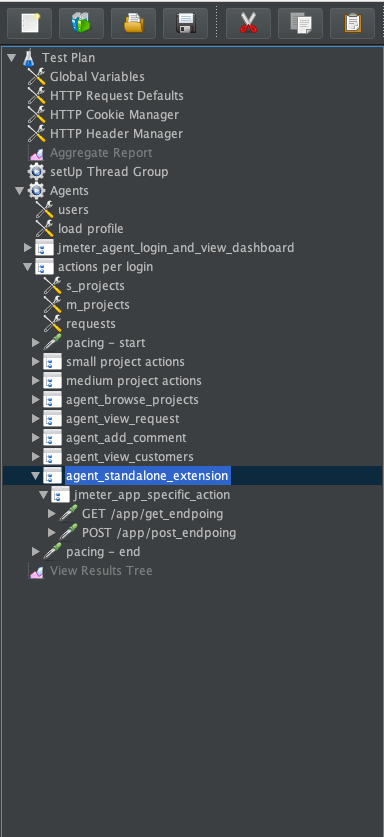The width and height of the screenshot is (384, 837).
Task: Collapse the jmeter_app_specific_action node
Action: click(44, 495)
